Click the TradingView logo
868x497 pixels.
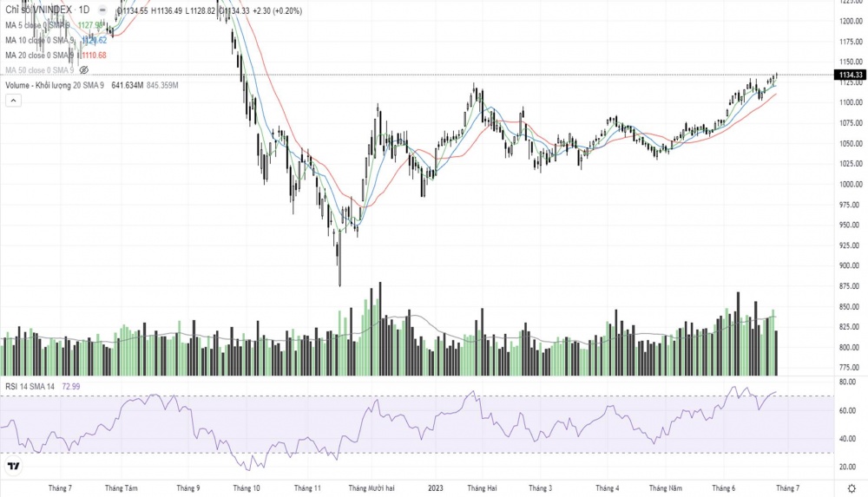(x=13, y=467)
